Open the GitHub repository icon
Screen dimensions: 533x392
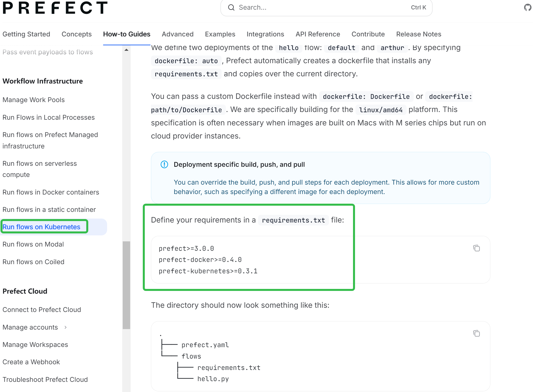click(528, 7)
